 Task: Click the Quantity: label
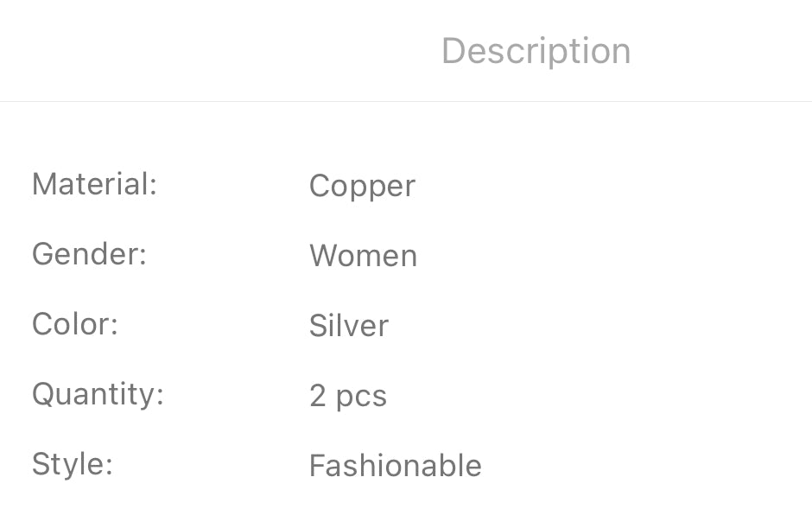pos(98,394)
